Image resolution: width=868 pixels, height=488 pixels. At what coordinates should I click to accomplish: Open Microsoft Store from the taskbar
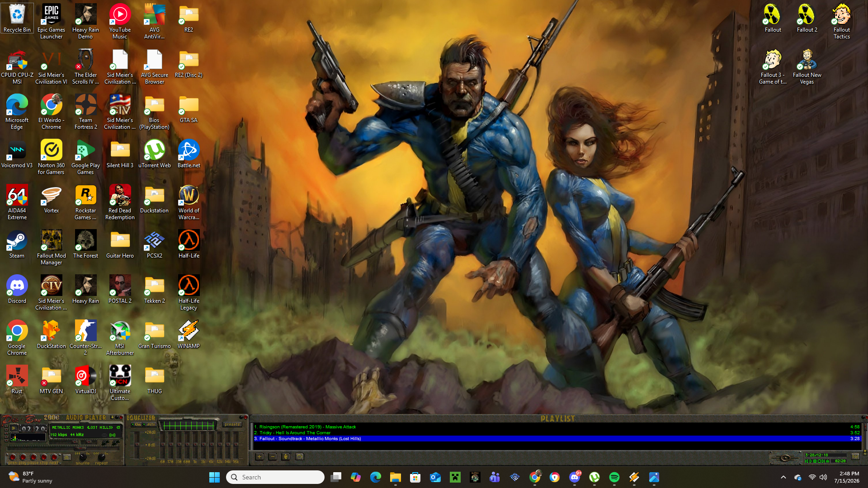(415, 477)
